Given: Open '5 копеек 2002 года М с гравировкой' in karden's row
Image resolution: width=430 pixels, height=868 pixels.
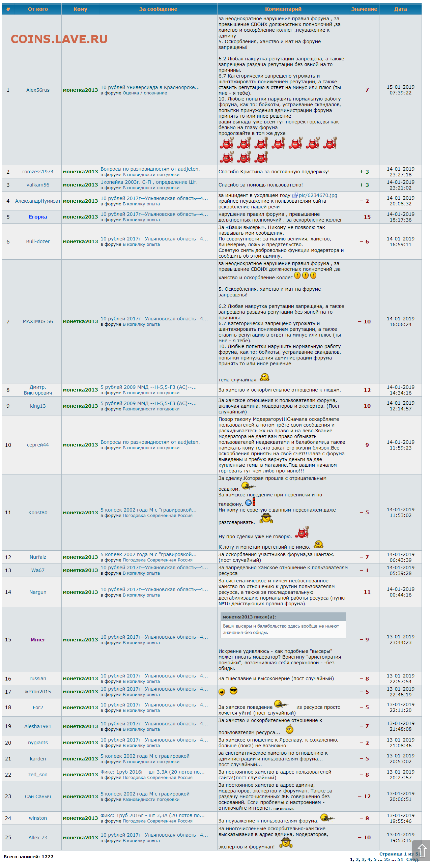Looking at the screenshot, I should (x=145, y=756).
